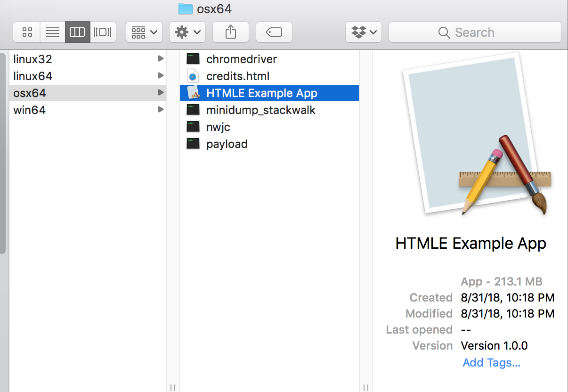
Task: Click the Search field
Action: 475,32
